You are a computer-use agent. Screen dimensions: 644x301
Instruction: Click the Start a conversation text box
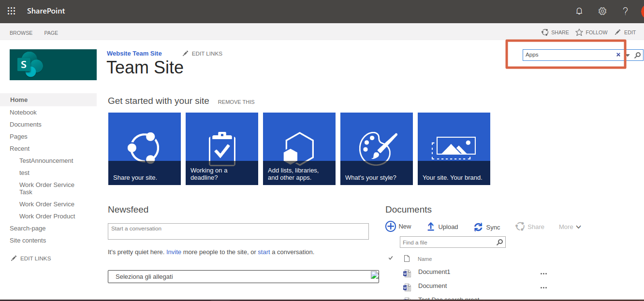tap(238, 231)
